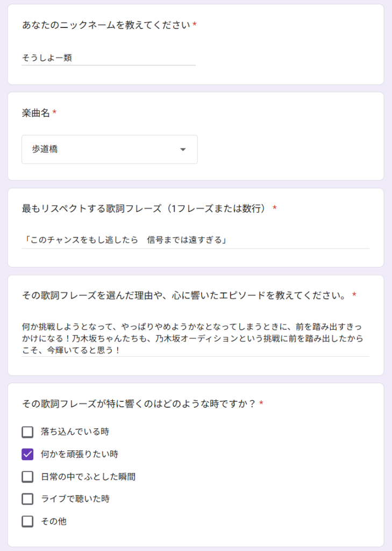Click the その歌詞フレーズを選んだ理由 question title
The width and height of the screenshot is (392, 551).
tap(184, 295)
